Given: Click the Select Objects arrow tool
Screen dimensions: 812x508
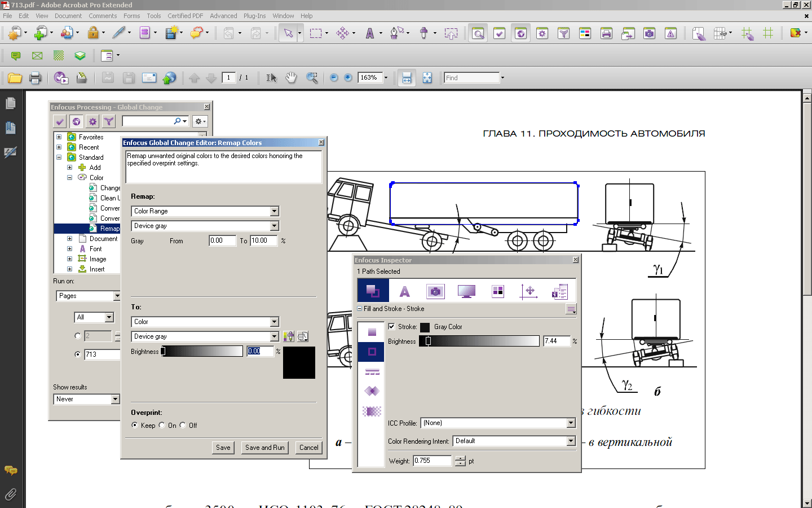Looking at the screenshot, I should [x=288, y=33].
